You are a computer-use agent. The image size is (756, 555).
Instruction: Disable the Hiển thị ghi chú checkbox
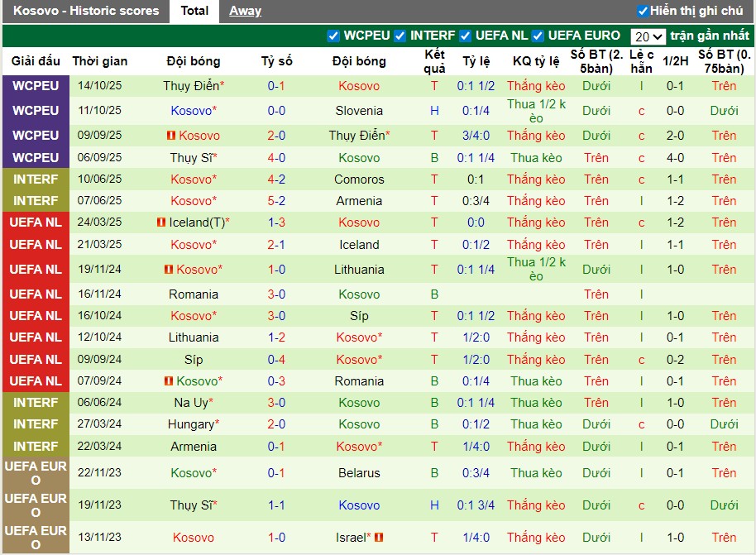643,11
